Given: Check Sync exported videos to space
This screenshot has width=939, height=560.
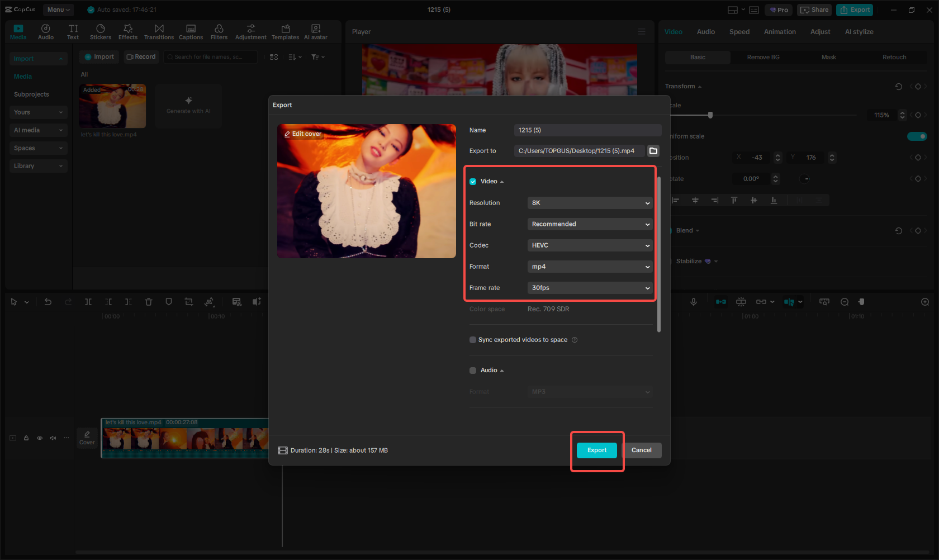Looking at the screenshot, I should click(472, 339).
